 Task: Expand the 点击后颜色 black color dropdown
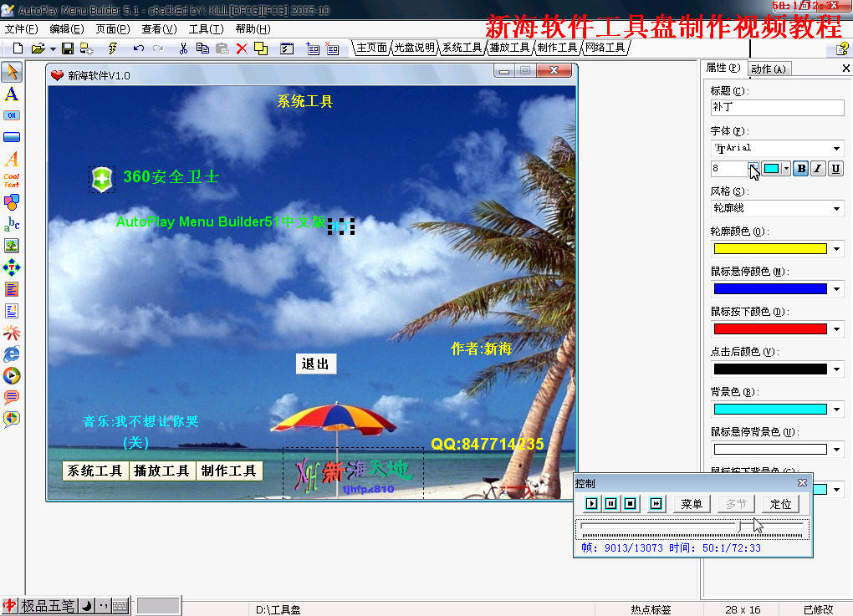click(836, 369)
